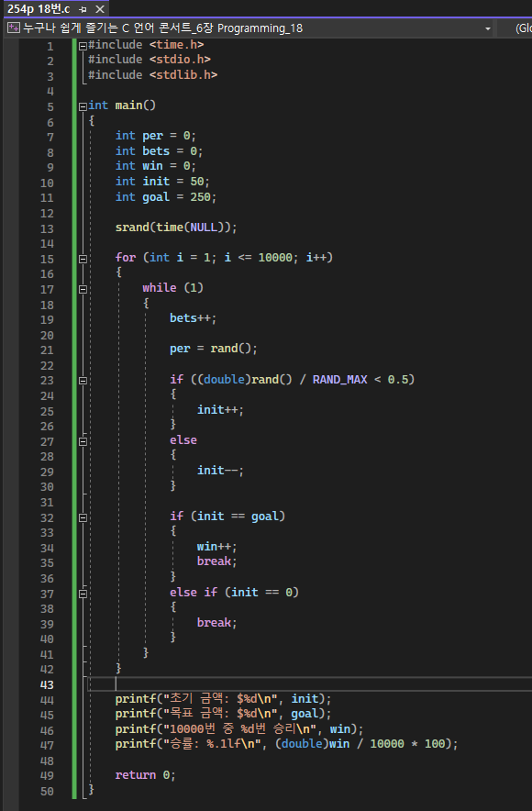
Task: Click #include <stdlib.h> line
Action: (152, 75)
